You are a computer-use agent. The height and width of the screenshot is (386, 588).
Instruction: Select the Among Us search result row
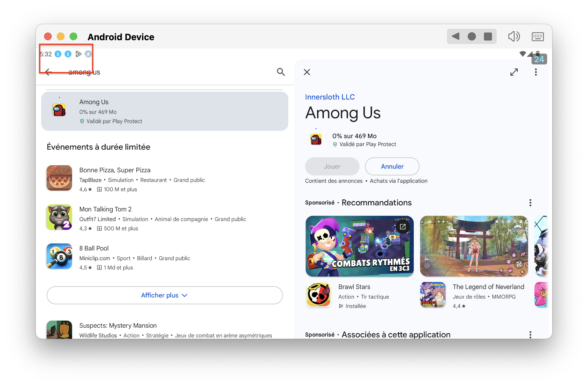tap(165, 111)
